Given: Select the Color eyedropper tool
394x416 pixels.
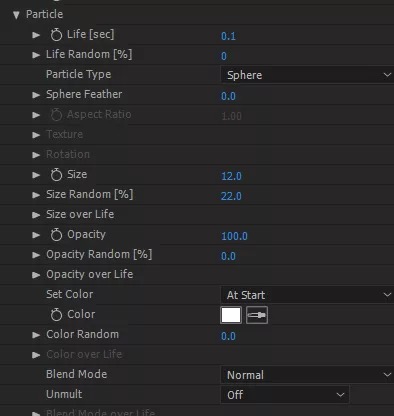Looking at the screenshot, I should coord(257,315).
